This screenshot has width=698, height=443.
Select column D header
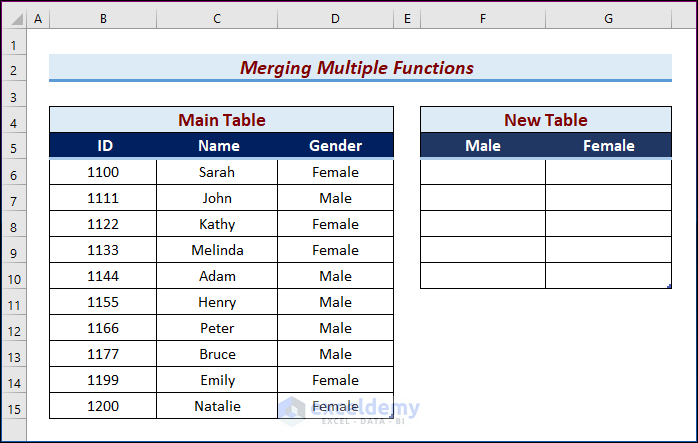335,19
